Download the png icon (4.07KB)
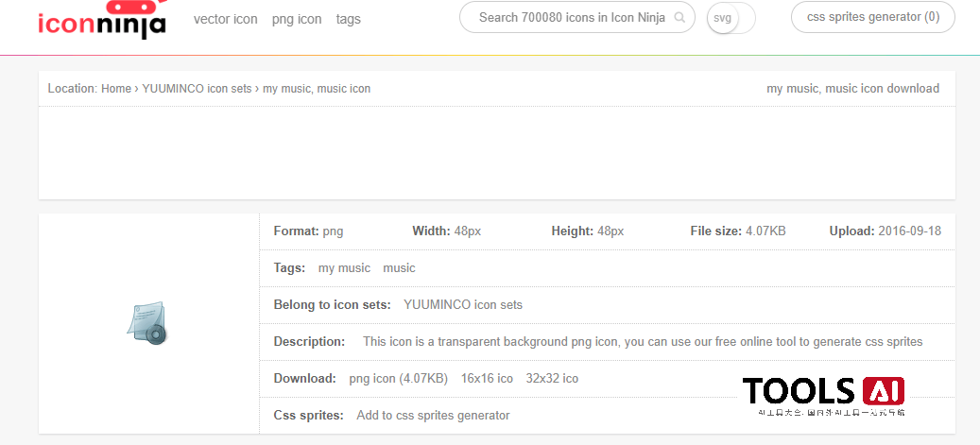This screenshot has width=980, height=445. pos(398,379)
